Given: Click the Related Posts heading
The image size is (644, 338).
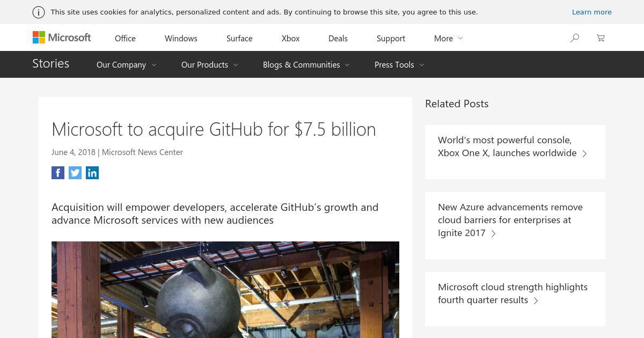Looking at the screenshot, I should 457,104.
